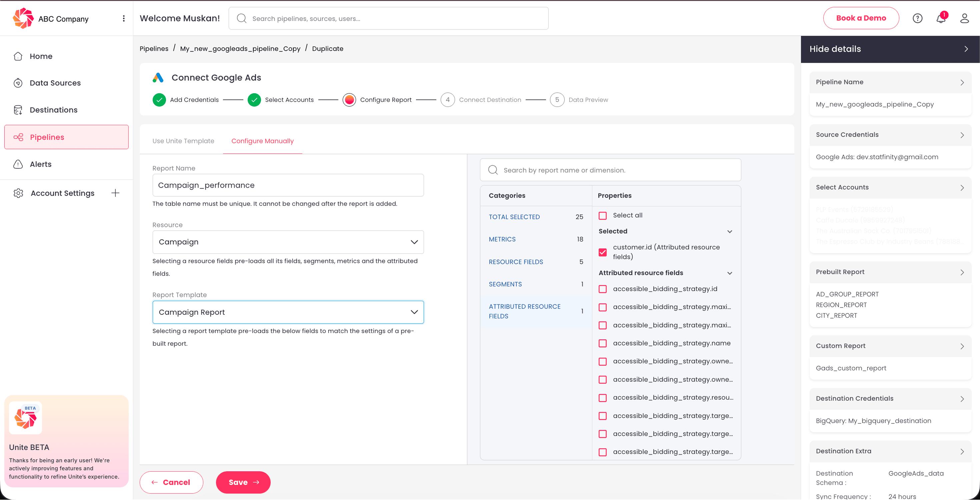980x500 pixels.
Task: Check accessible_bidding_strategy.resou... checkbox
Action: 603,398
